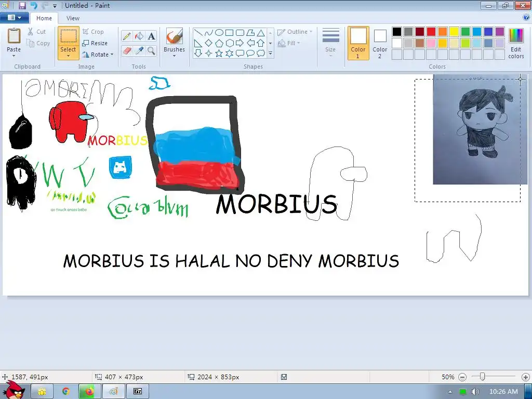This screenshot has height=399, width=532.
Task: Open the Customize Quick Access Toolbar arrow
Action: point(55,6)
